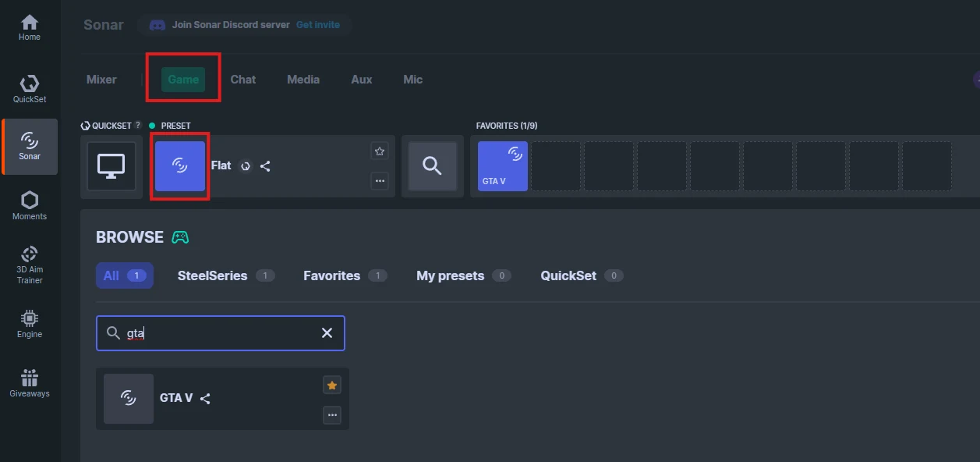Switch to the Aux tab
The width and height of the screenshot is (980, 462).
click(362, 80)
